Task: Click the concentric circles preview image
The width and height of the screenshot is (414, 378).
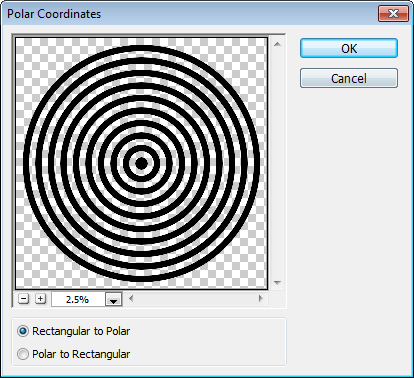Action: pyautogui.click(x=141, y=163)
